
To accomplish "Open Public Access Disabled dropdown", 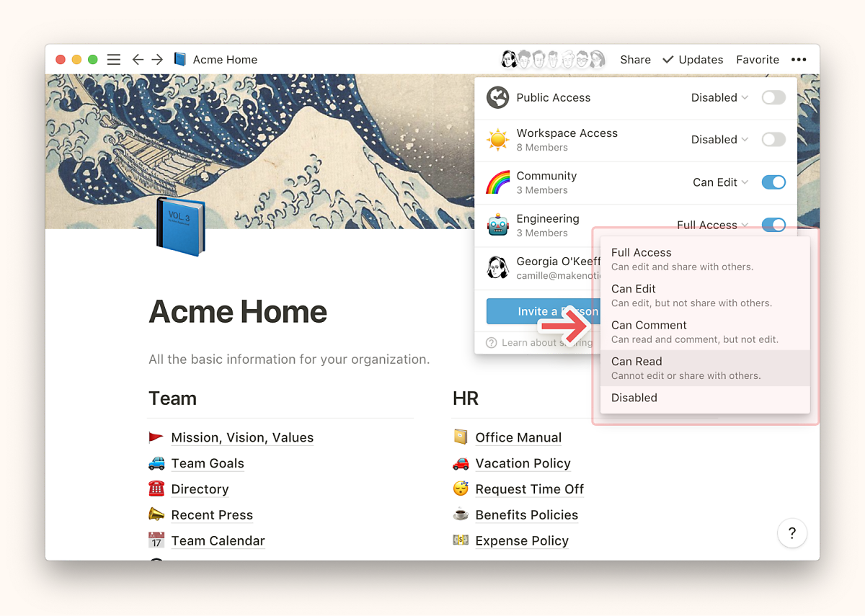I will (x=719, y=97).
